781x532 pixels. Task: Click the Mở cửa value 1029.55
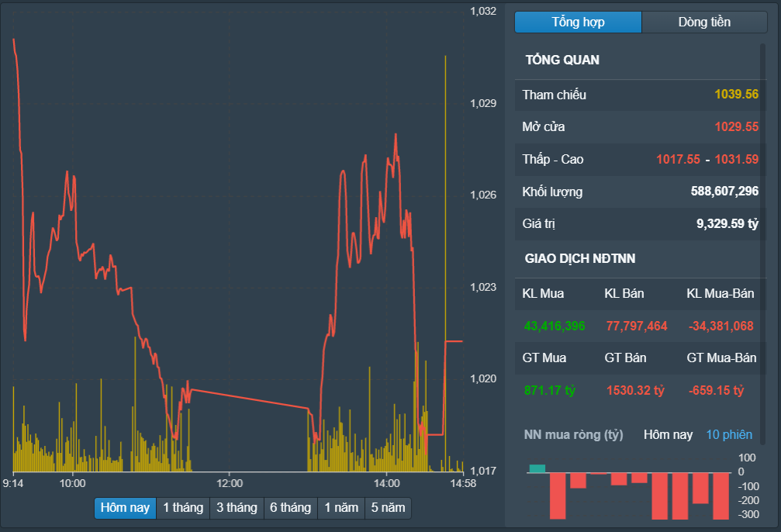[x=736, y=127]
